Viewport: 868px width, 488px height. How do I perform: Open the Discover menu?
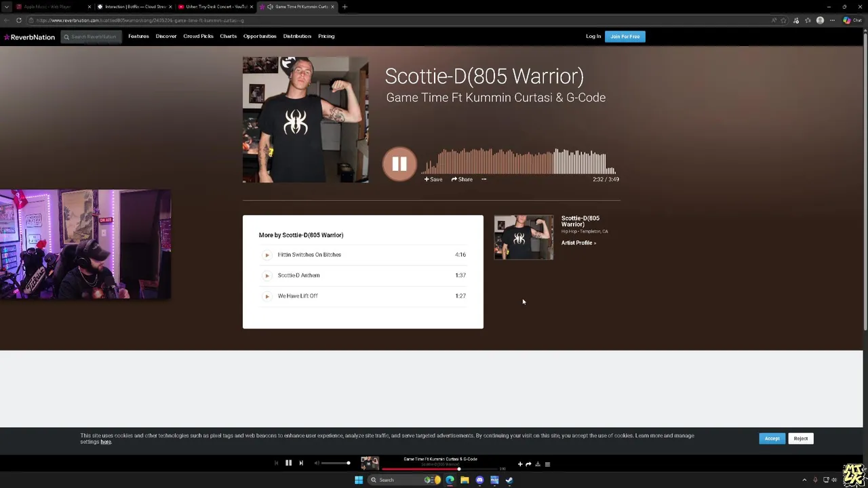coord(166,36)
